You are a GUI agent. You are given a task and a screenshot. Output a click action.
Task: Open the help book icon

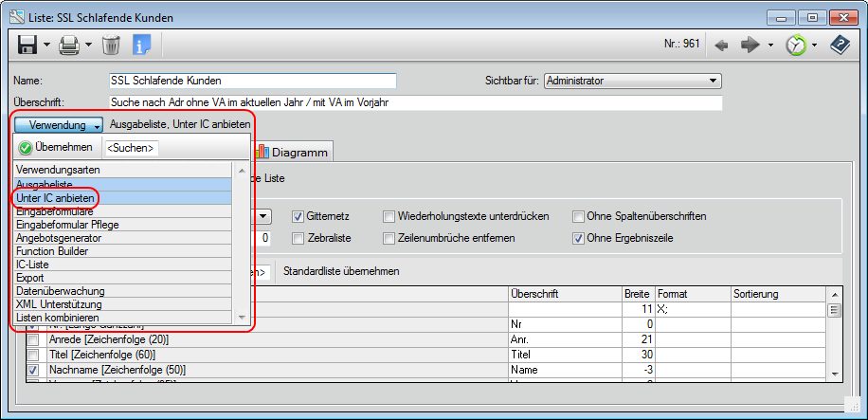pyautogui.click(x=840, y=46)
